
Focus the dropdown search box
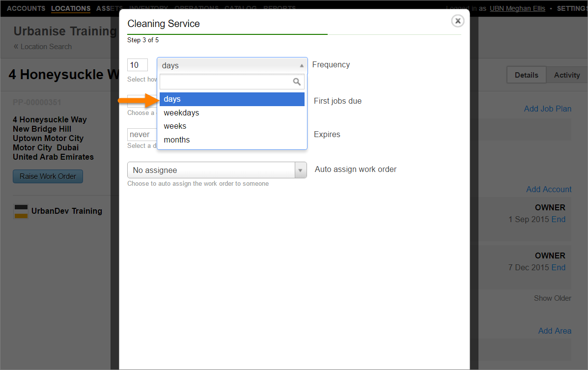pos(226,82)
